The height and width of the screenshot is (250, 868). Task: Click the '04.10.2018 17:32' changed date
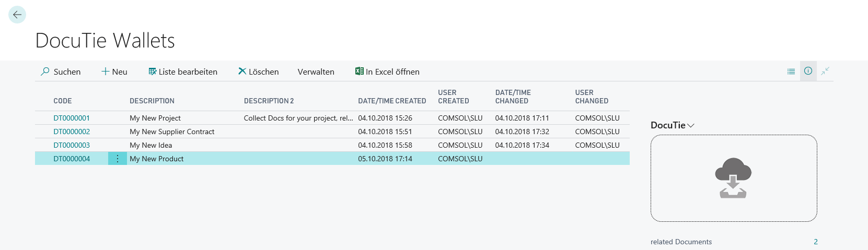[x=522, y=132]
